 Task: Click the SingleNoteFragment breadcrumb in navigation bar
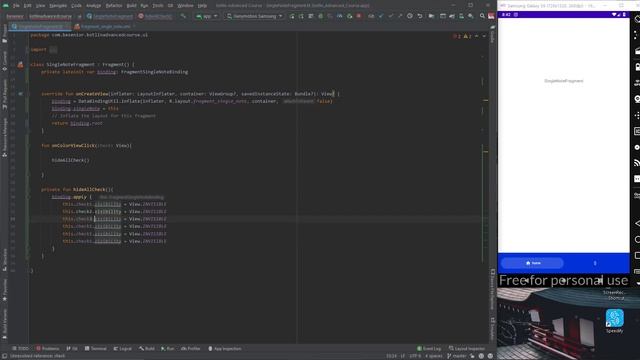pyautogui.click(x=110, y=16)
